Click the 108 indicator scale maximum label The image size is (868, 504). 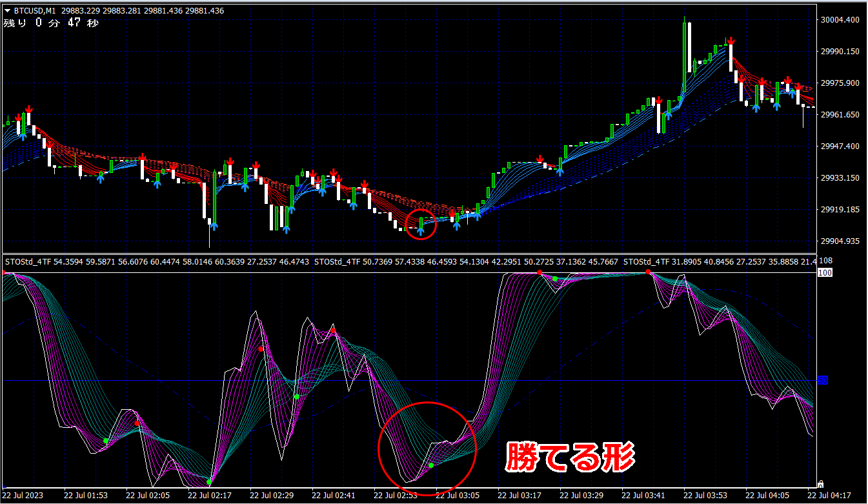coord(826,262)
